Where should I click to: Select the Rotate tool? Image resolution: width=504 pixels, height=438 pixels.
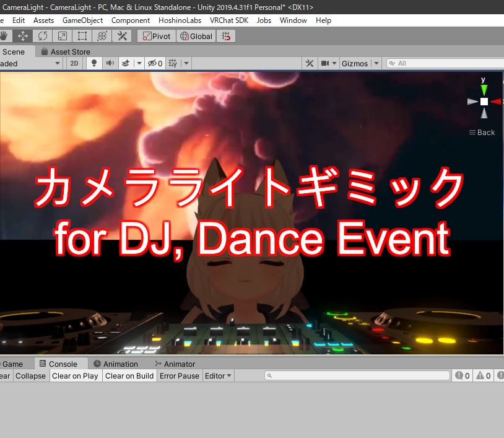[42, 36]
